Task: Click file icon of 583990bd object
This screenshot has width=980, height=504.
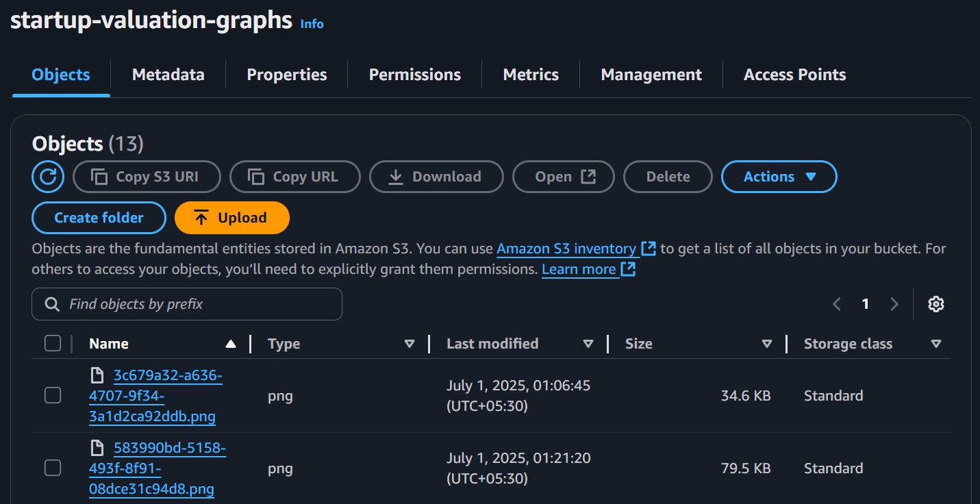Action: (x=97, y=448)
